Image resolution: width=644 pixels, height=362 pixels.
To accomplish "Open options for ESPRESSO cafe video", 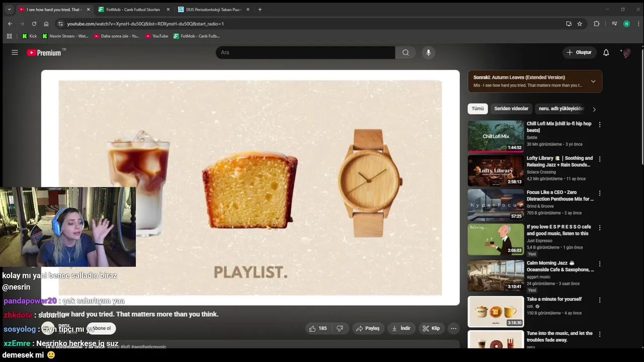I will tap(599, 228).
